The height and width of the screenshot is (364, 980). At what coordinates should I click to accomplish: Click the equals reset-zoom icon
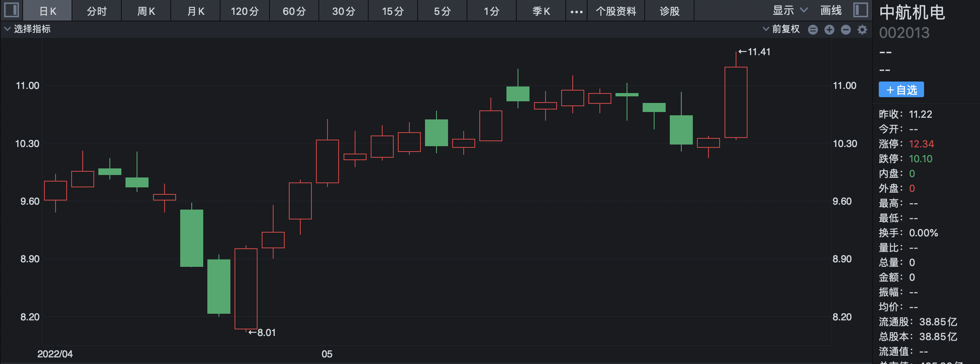click(813, 30)
